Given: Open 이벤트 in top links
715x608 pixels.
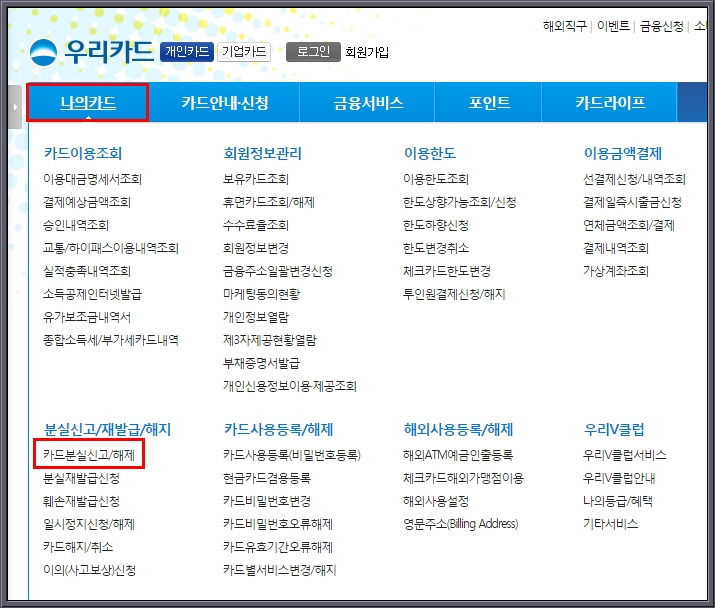Looking at the screenshot, I should tap(613, 26).
